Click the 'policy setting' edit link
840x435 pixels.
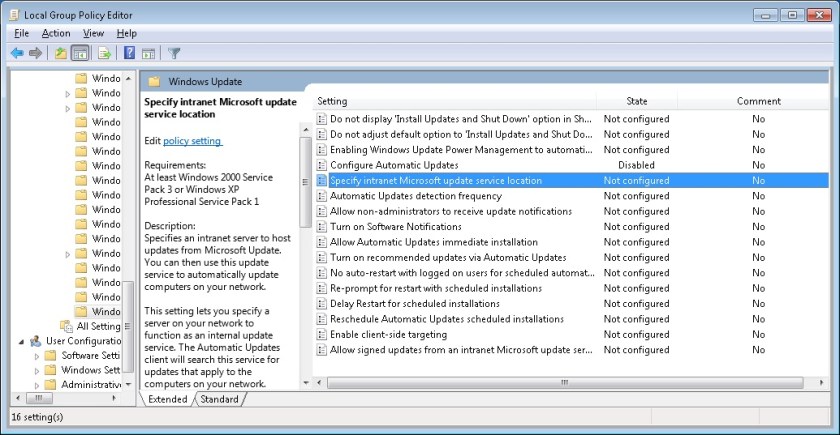point(192,141)
